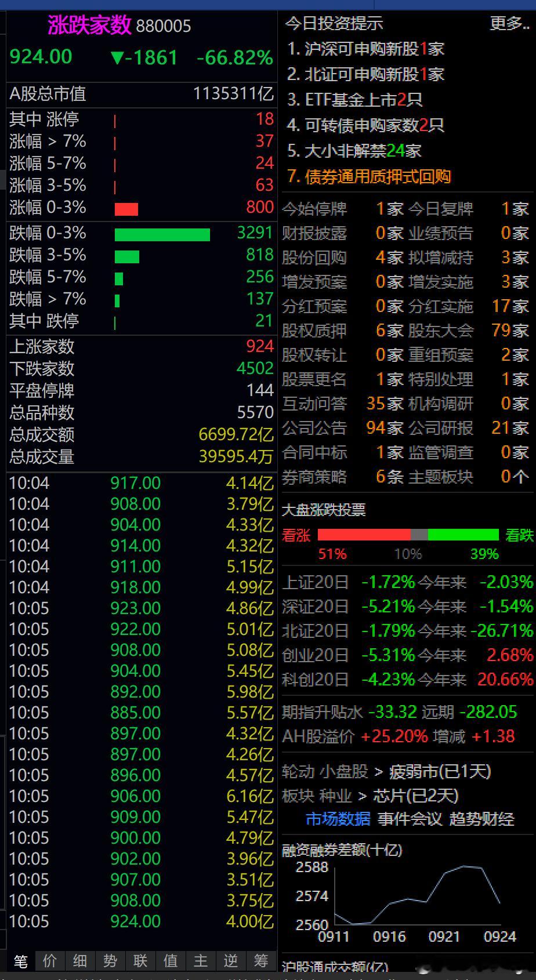Switch to the 细 tab

pos(80,961)
